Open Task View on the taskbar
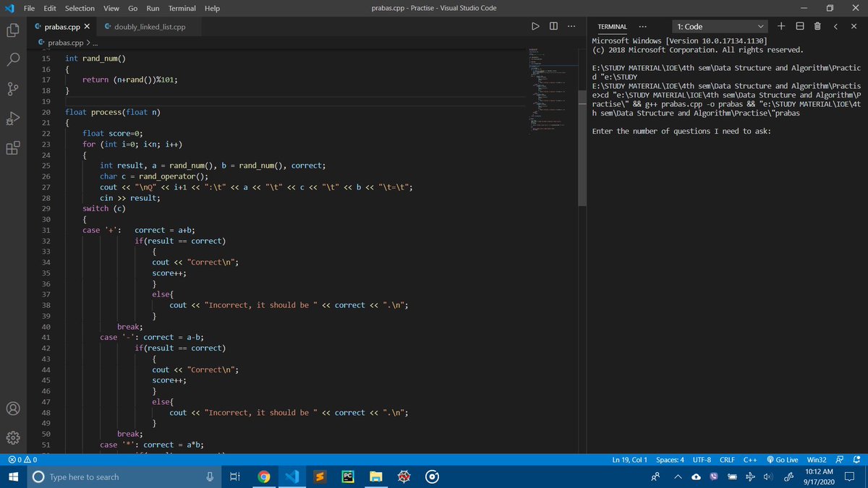The image size is (868, 488). click(234, 477)
